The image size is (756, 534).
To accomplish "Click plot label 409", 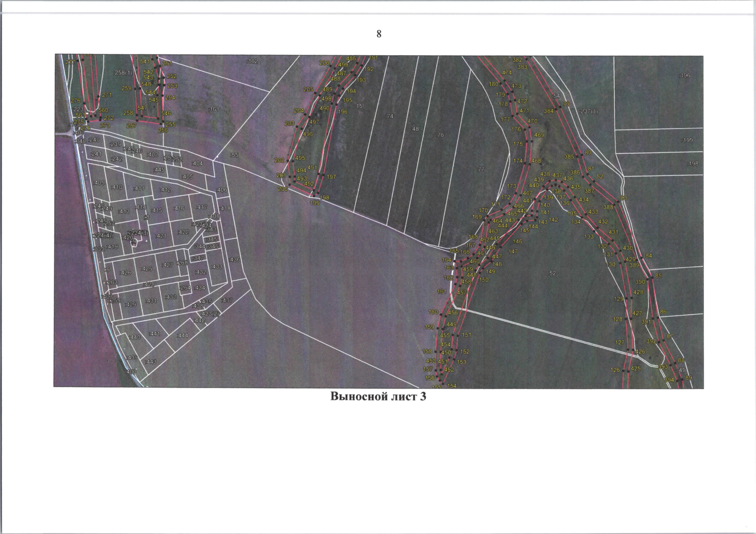I will [100, 183].
